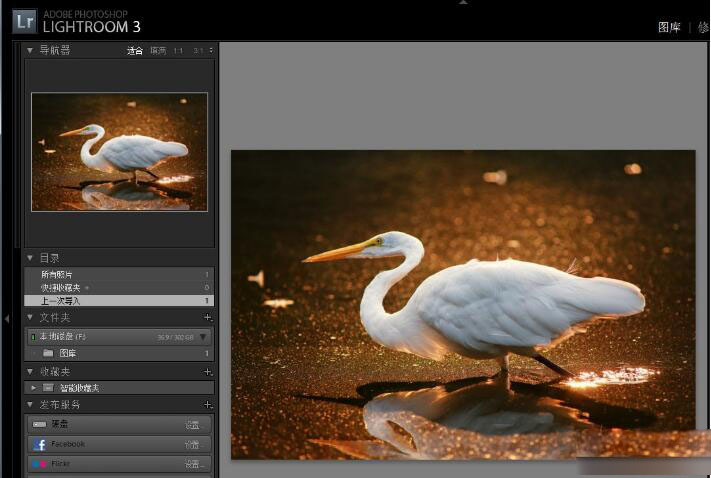
Task: Collapse the 导航器 navigator panel
Action: 30,50
